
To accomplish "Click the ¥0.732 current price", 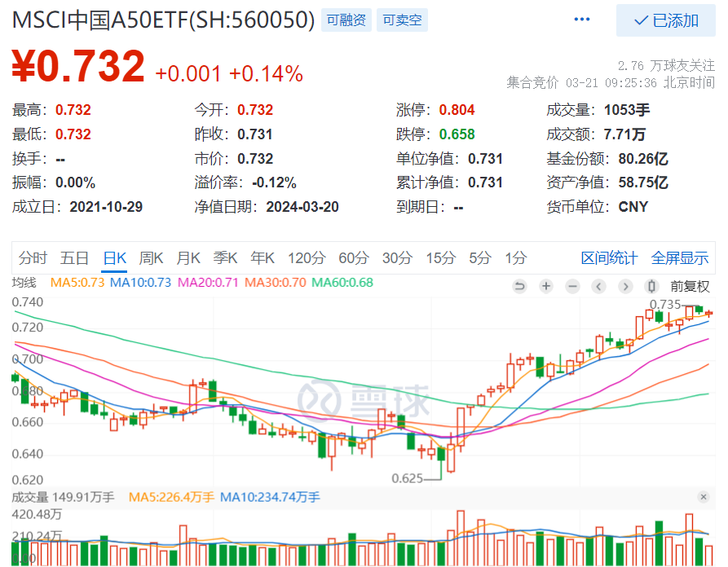I will click(78, 66).
